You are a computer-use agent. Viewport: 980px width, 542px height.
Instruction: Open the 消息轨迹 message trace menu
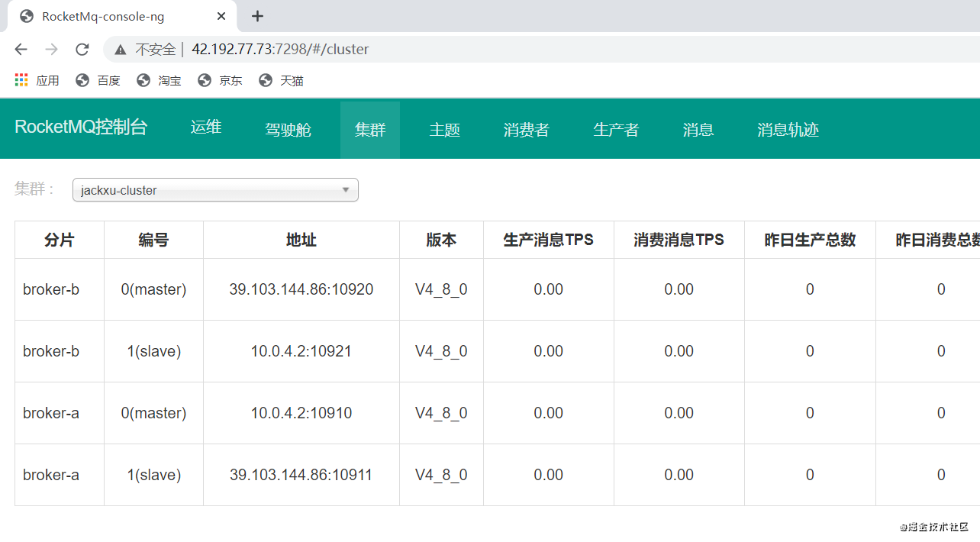[x=788, y=130]
